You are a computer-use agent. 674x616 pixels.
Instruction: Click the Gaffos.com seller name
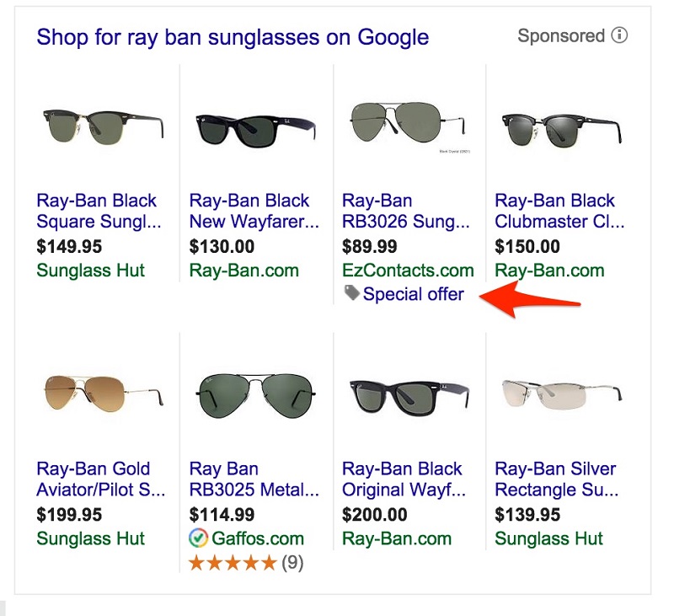point(258,538)
